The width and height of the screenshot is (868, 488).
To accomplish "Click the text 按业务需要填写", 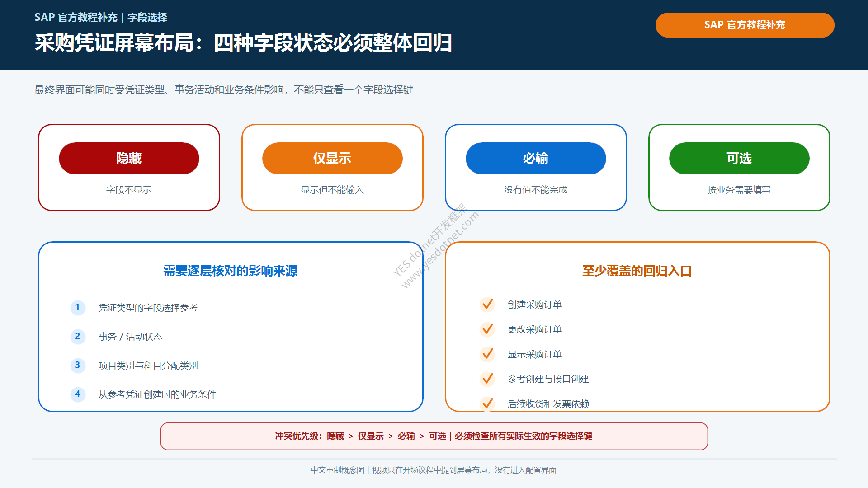I will [x=739, y=190].
